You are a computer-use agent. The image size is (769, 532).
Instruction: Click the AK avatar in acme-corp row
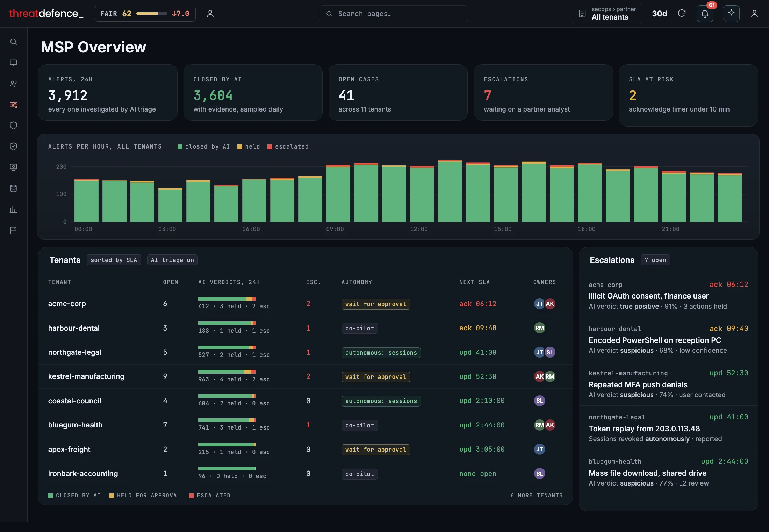550,304
